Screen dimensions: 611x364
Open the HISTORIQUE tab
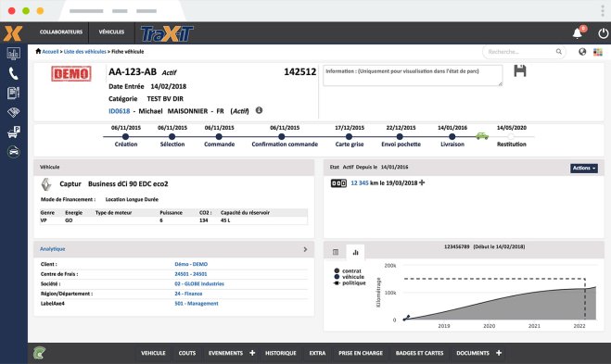281,353
